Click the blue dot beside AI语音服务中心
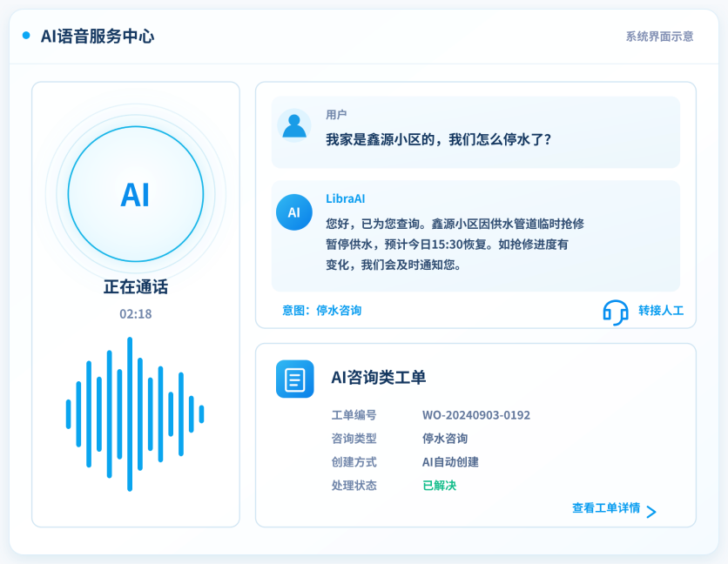Image resolution: width=728 pixels, height=564 pixels. click(x=26, y=36)
